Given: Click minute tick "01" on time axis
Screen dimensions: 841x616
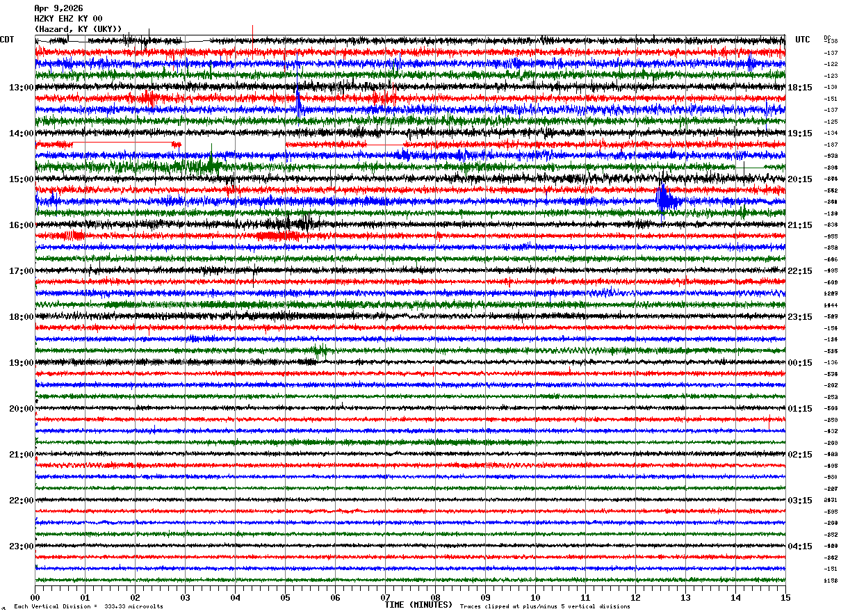Looking at the screenshot, I should tap(85, 597).
